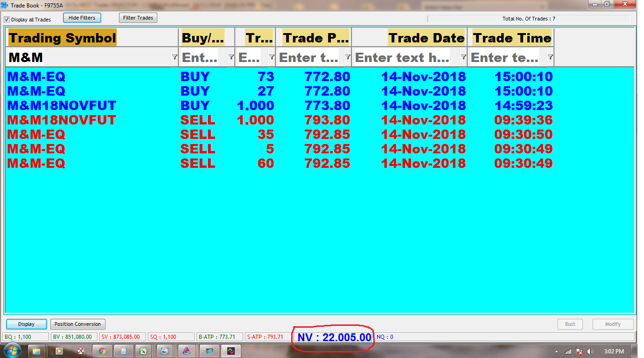Click the Hide Filters button

click(82, 18)
